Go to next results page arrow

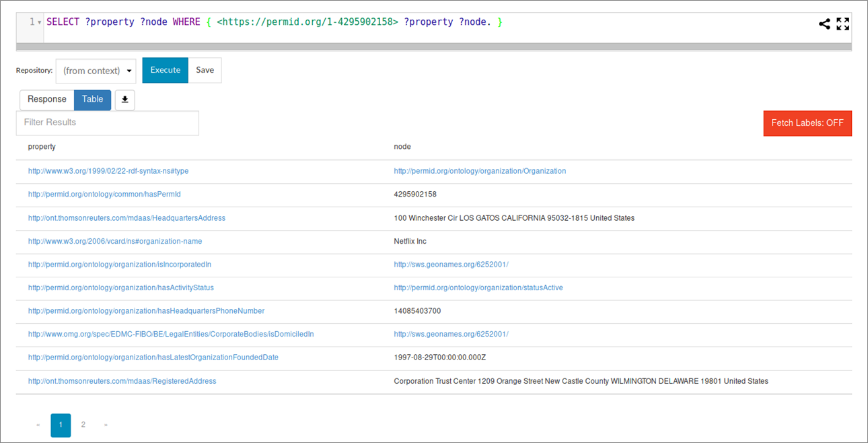pyautogui.click(x=106, y=425)
